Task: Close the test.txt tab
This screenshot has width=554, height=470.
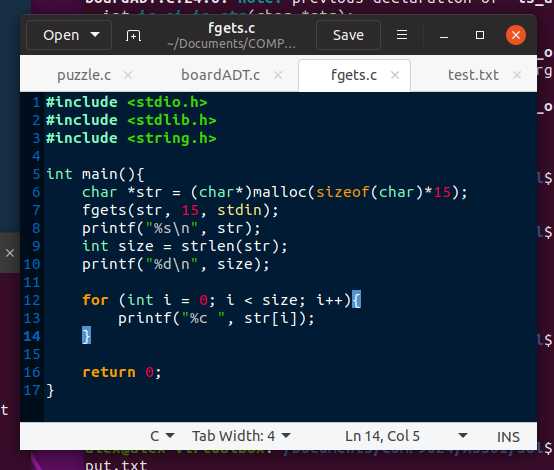Action: point(517,75)
